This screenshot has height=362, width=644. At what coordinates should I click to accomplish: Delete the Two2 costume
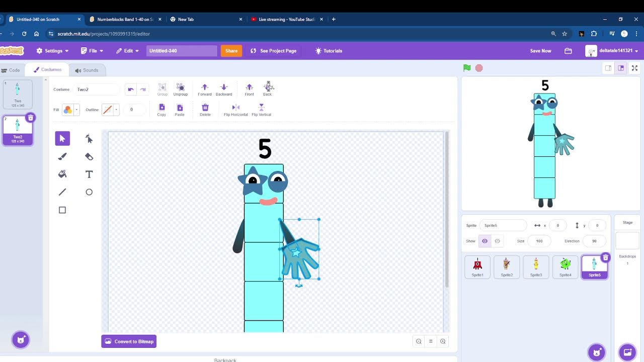pos(30,118)
